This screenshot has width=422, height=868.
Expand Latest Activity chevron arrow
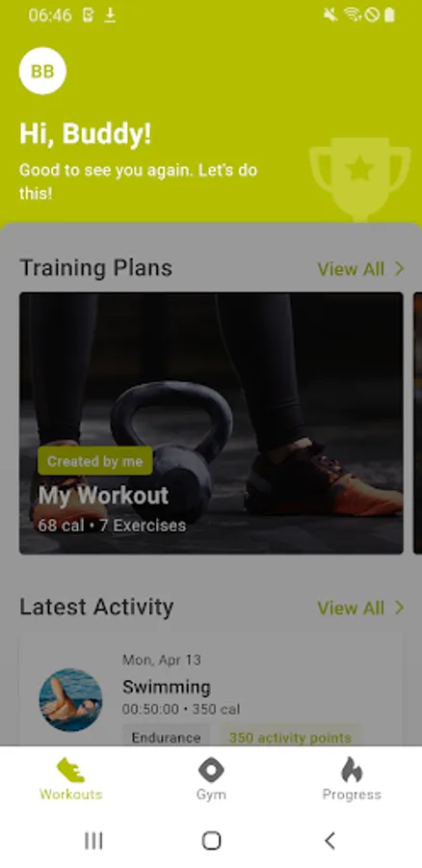click(x=399, y=608)
